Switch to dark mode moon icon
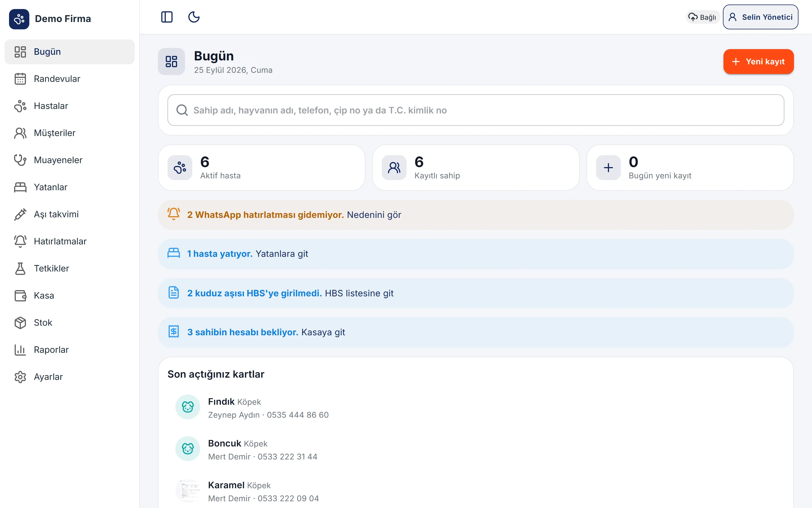 pos(194,17)
